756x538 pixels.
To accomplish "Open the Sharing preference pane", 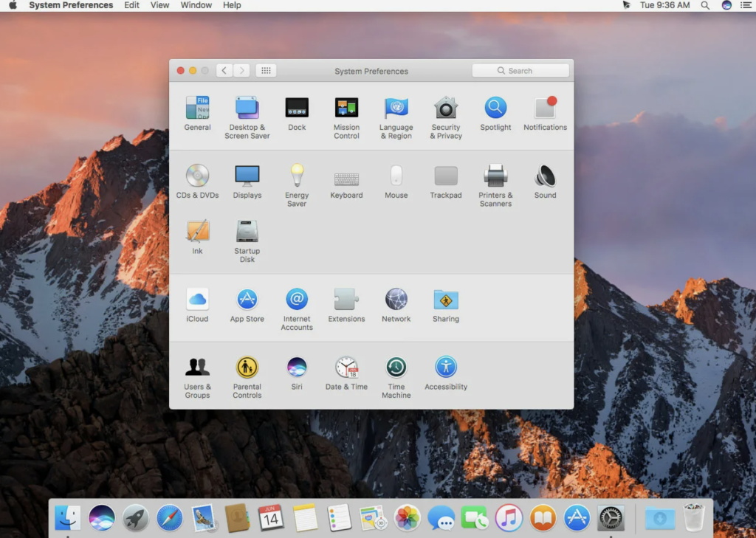I will (445, 305).
